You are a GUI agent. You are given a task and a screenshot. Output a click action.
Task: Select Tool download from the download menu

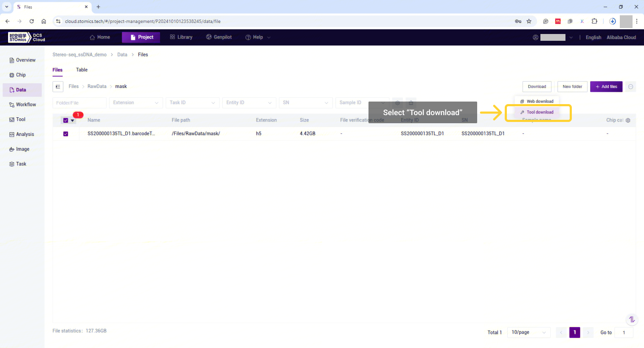click(x=540, y=112)
